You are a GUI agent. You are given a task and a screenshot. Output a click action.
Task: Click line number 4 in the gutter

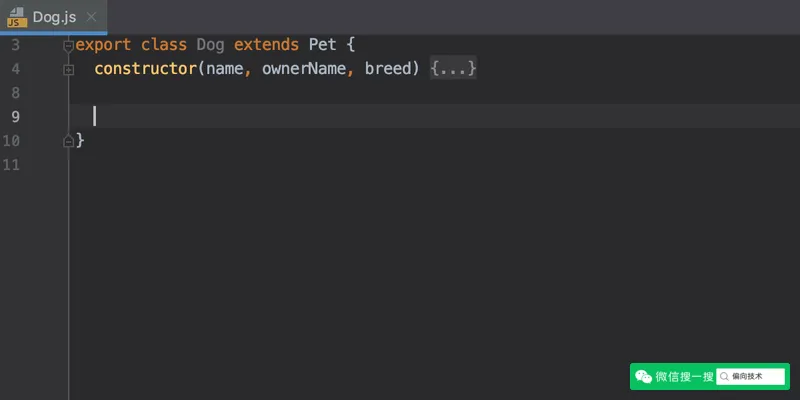coord(15,69)
